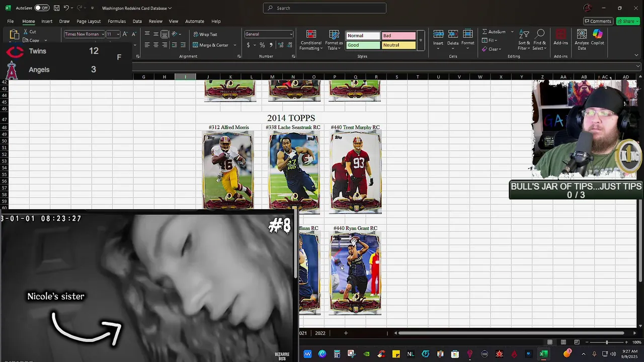Decrease font size with the A-down icon
This screenshot has width=644, height=362.
click(134, 34)
